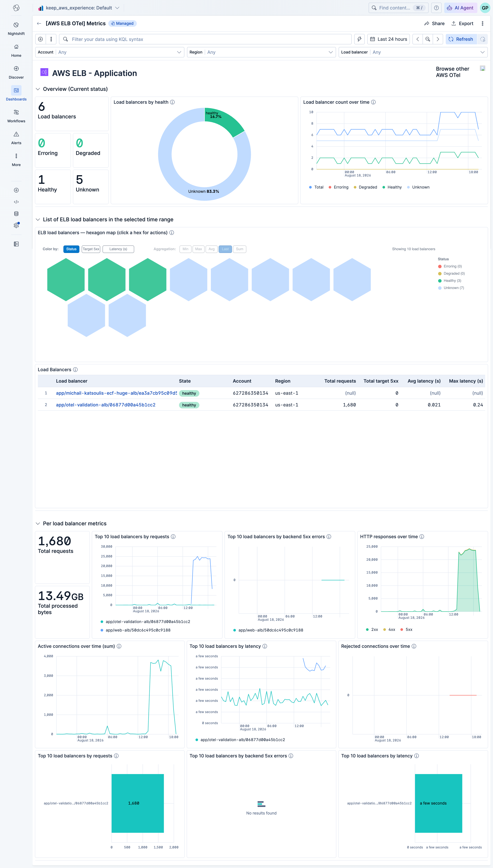Click the Refresh button
The image size is (493, 868).
[461, 39]
